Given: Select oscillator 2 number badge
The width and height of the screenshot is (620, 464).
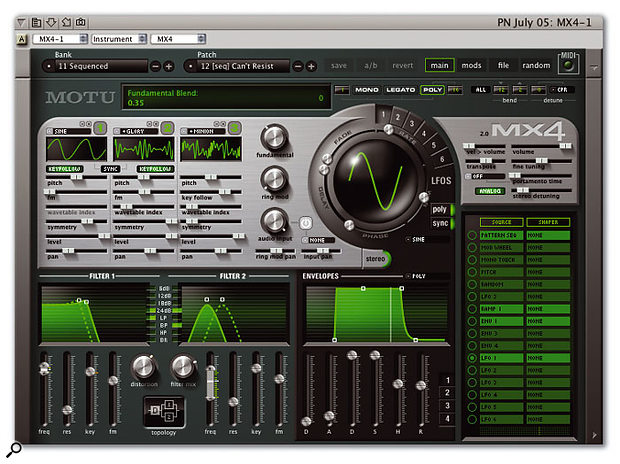Looking at the screenshot, I should click(x=168, y=128).
